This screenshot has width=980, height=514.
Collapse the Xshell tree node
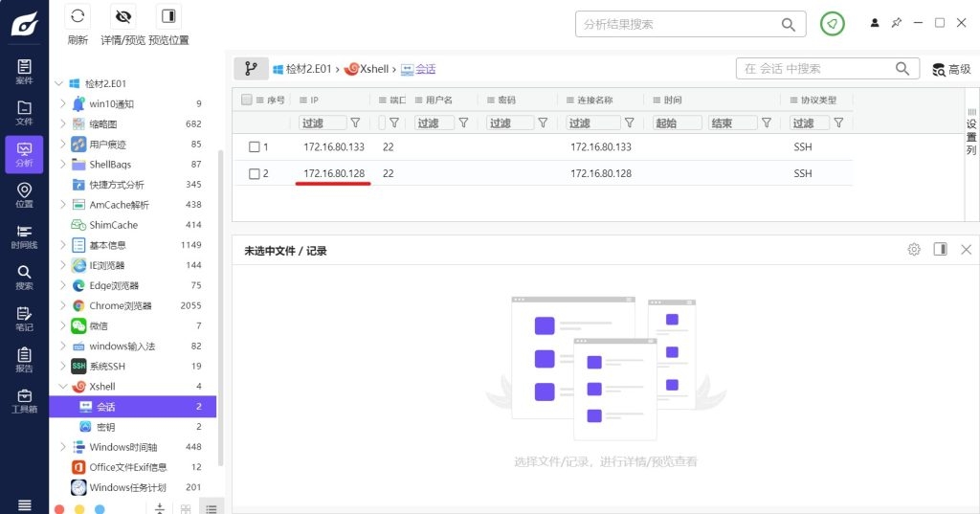pyautogui.click(x=63, y=387)
